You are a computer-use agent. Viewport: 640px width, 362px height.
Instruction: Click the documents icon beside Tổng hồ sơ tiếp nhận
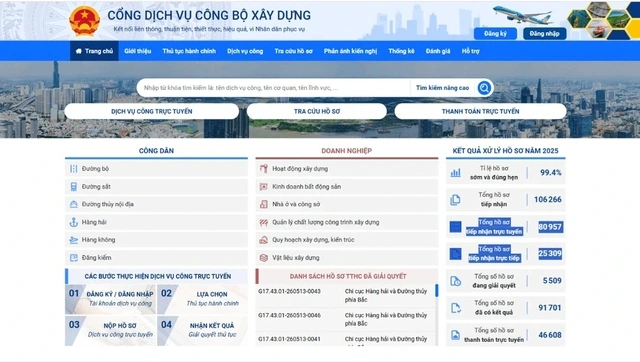click(455, 200)
